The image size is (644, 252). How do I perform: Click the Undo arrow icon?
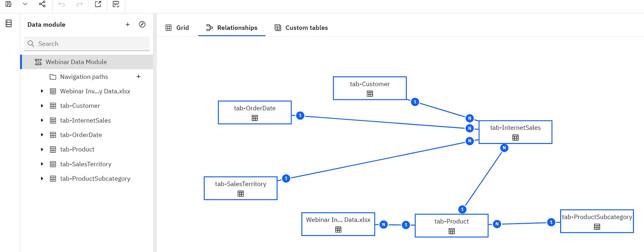pos(62,4)
